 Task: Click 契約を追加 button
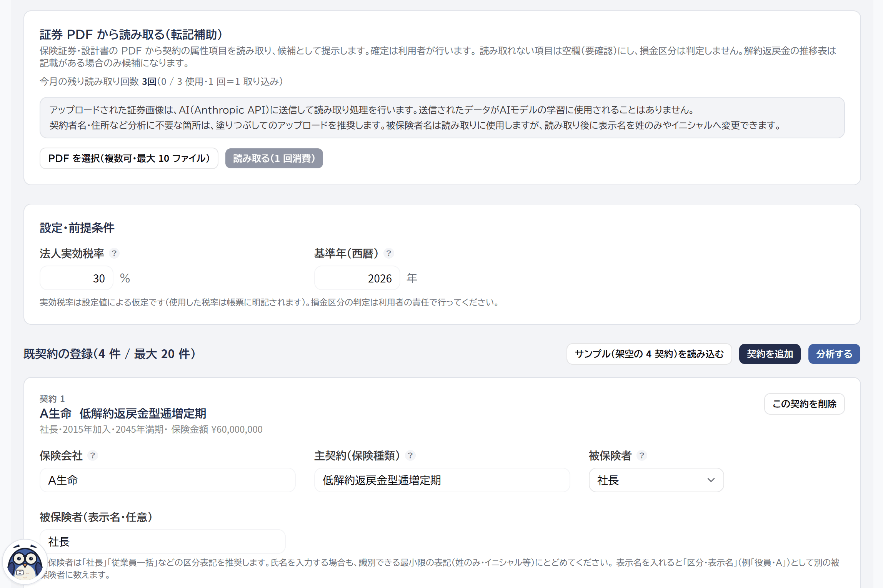coord(770,354)
